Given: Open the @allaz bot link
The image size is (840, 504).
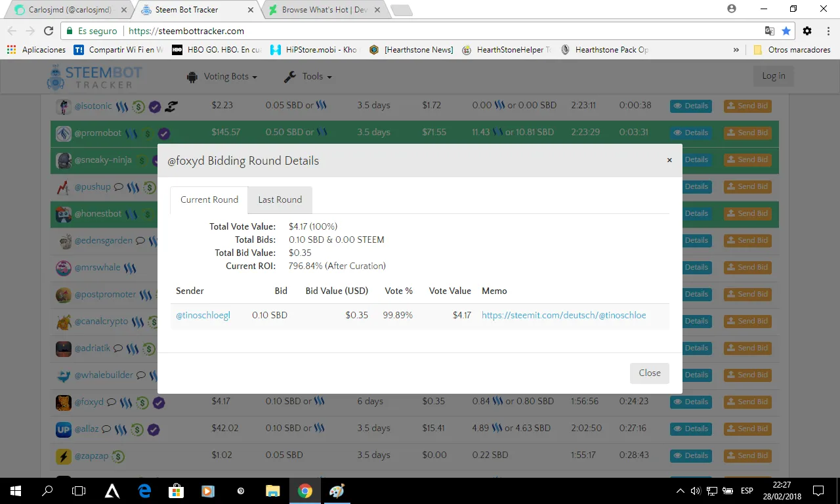Looking at the screenshot, I should (x=86, y=429).
